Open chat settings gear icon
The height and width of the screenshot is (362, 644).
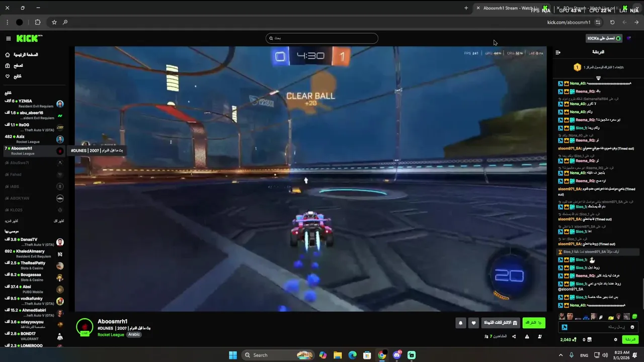pyautogui.click(x=615, y=340)
